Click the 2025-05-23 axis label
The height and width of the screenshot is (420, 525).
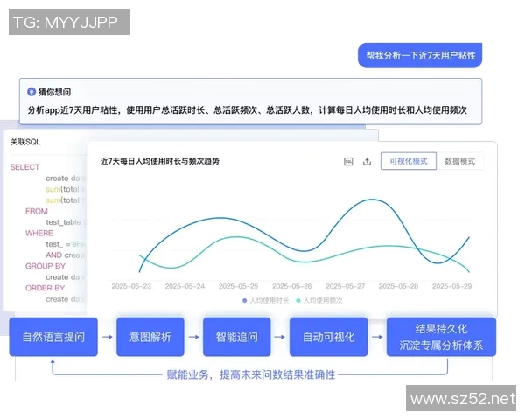coord(131,286)
